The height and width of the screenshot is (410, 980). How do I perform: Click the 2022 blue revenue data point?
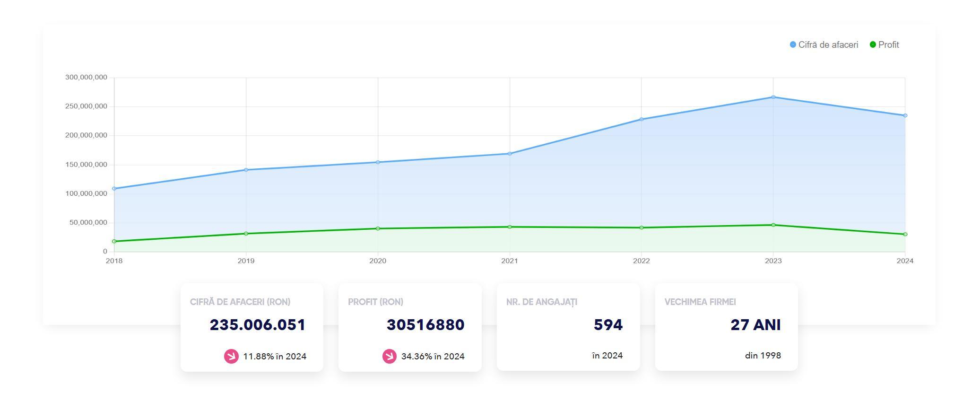(642, 119)
